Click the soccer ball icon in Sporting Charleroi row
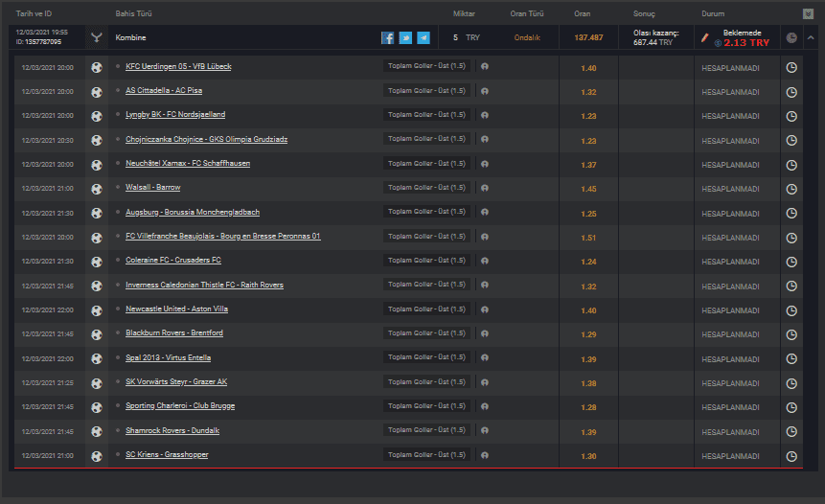 click(x=96, y=407)
